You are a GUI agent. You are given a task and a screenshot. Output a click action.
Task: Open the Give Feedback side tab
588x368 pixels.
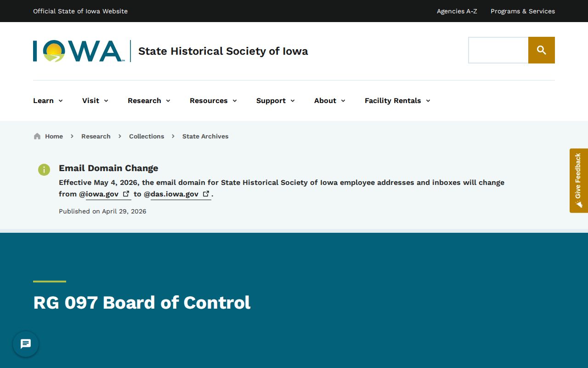[579, 180]
